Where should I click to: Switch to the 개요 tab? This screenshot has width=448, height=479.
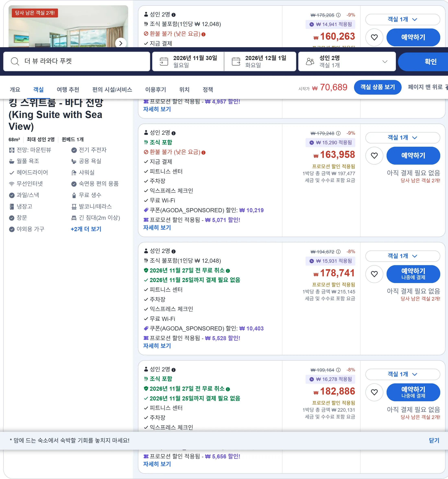tap(15, 90)
